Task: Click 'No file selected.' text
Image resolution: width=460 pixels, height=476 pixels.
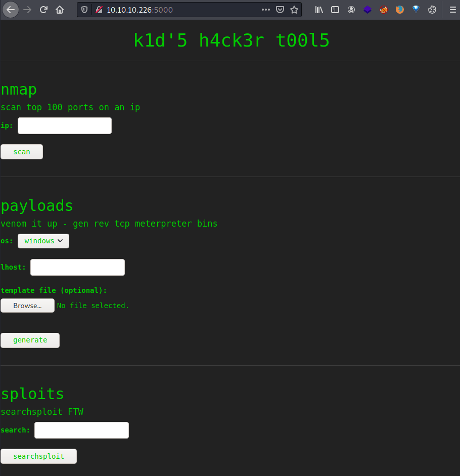Action: [x=93, y=306]
